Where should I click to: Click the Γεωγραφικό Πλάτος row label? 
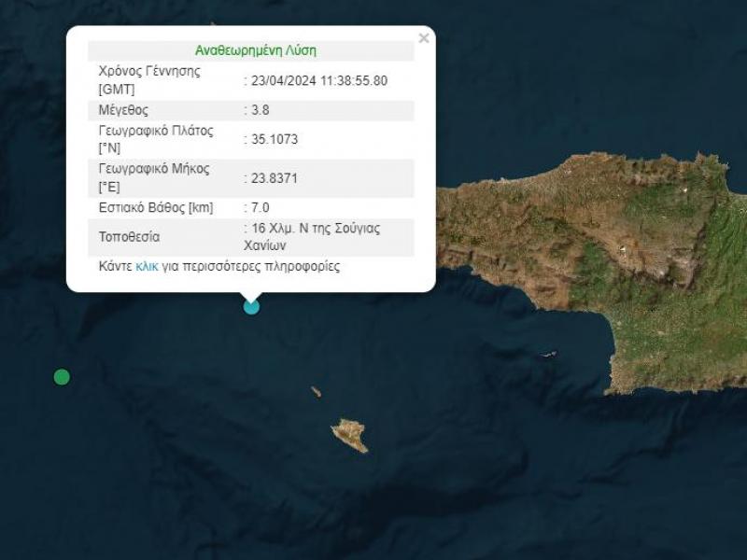156,131
